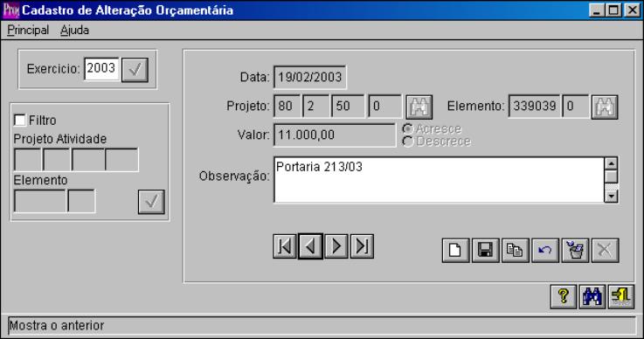Click the Observação scrollbar thumb

[x=611, y=176]
